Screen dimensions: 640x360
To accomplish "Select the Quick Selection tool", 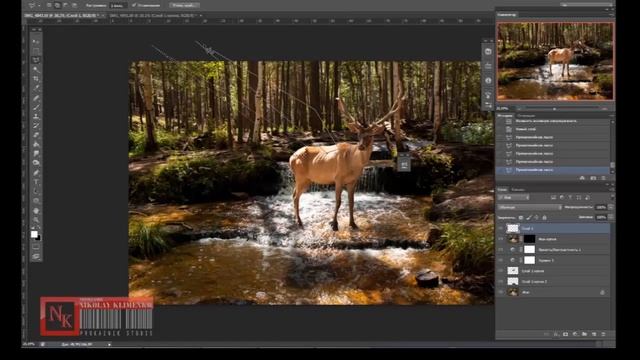I will [x=36, y=69].
